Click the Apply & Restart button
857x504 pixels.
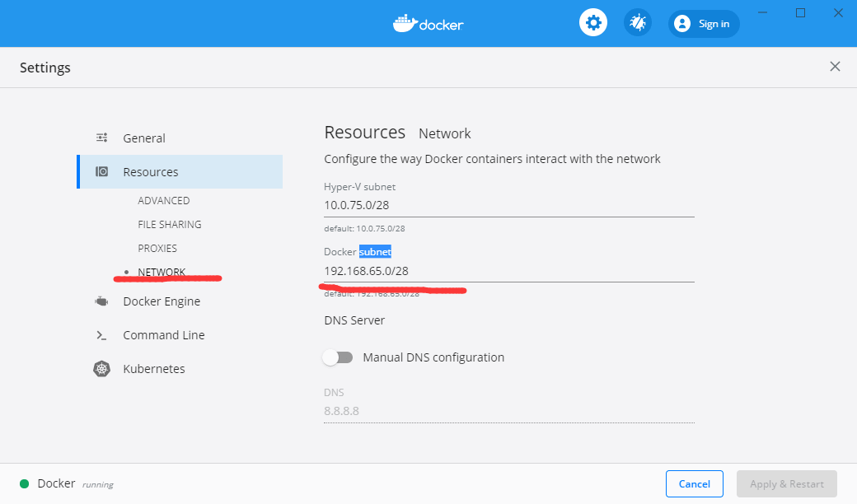pos(787,484)
